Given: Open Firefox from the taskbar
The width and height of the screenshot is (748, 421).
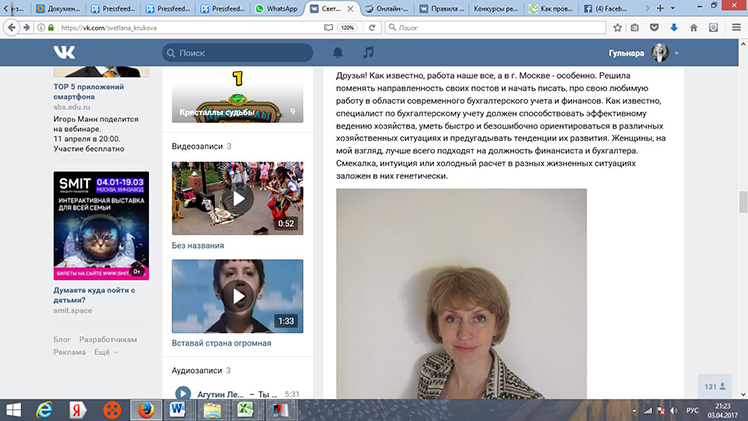Looking at the screenshot, I should tap(146, 410).
